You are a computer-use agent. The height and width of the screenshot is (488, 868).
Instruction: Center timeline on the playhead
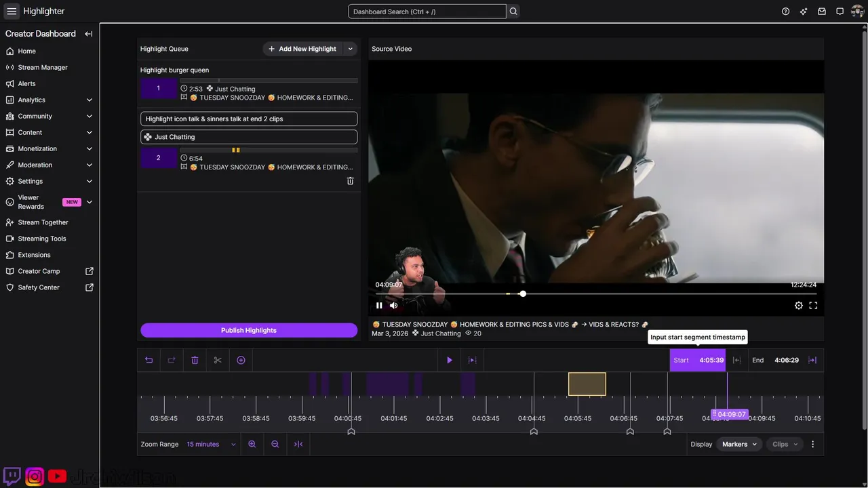pos(298,445)
